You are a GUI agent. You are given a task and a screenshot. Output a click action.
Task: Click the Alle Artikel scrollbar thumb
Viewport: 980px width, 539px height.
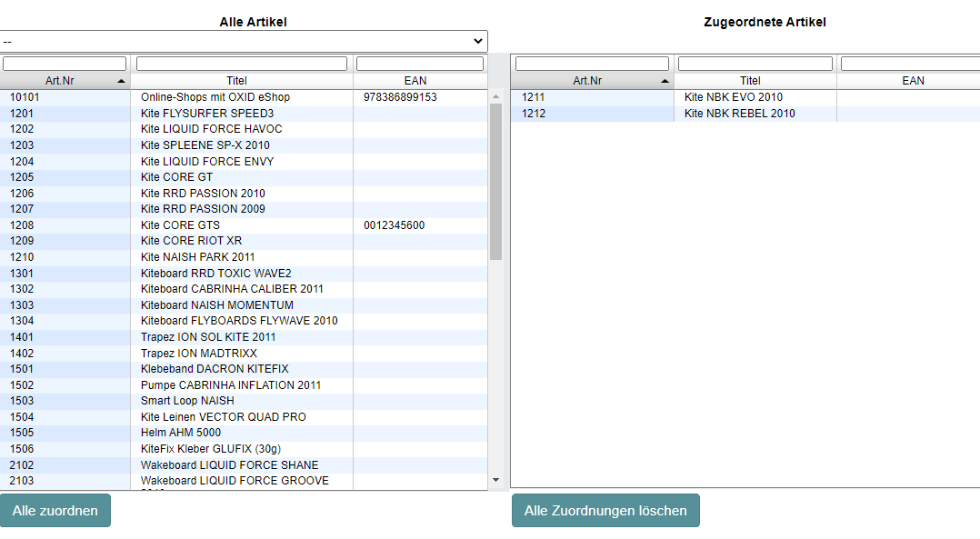[x=495, y=182]
